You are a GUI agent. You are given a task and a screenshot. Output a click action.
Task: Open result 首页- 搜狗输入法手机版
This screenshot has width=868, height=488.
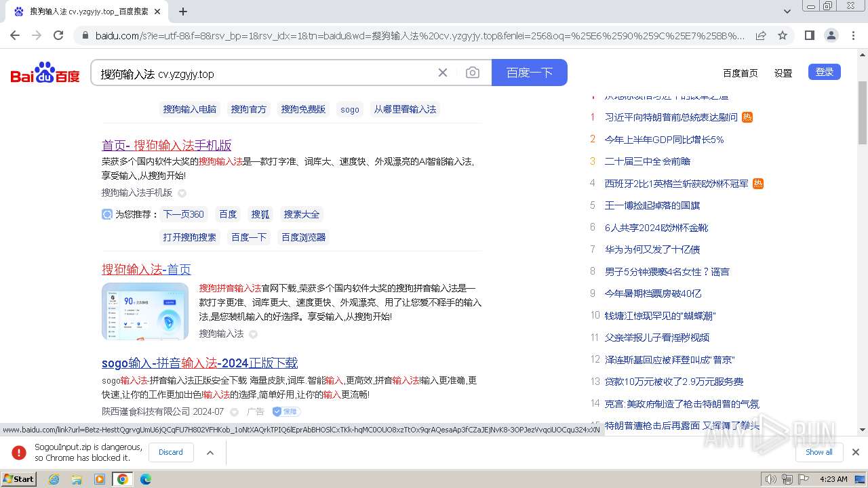point(167,145)
